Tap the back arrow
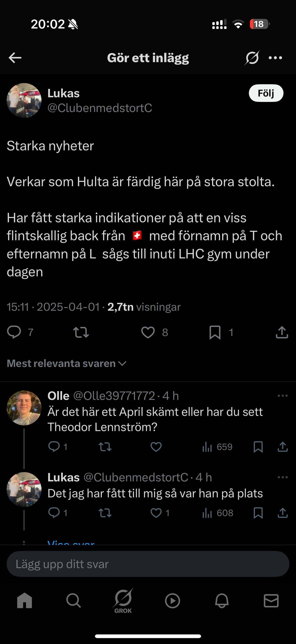Image resolution: width=296 pixels, height=644 pixels. click(x=15, y=58)
